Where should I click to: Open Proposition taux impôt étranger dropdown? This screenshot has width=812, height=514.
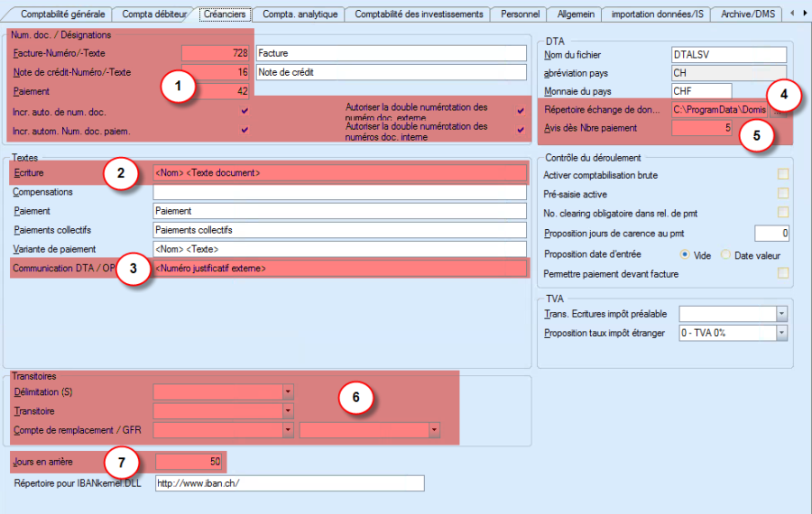tap(781, 334)
